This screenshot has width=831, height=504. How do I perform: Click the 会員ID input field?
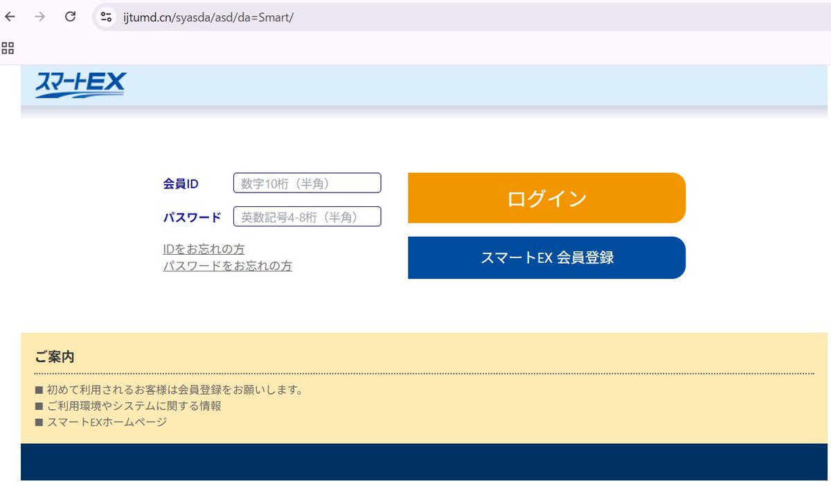coord(307,183)
